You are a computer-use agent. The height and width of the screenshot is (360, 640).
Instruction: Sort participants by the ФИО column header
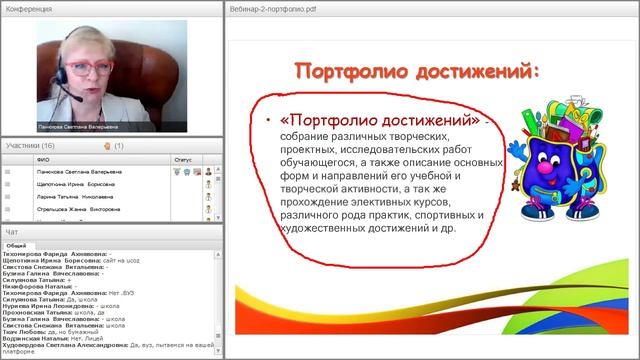102,160
